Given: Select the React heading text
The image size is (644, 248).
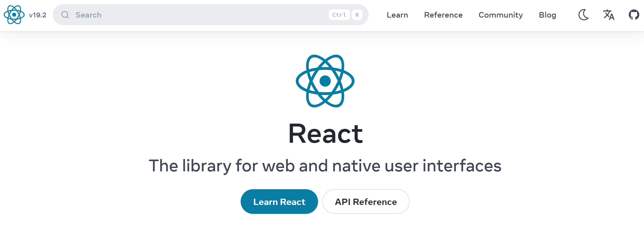Looking at the screenshot, I should 325,133.
